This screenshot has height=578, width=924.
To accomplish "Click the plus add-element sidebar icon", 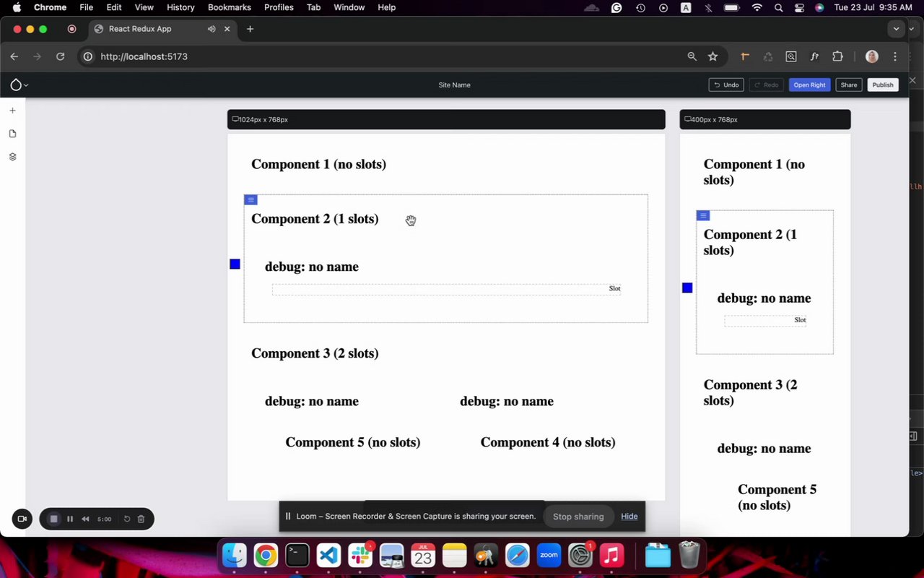I will coord(12,111).
